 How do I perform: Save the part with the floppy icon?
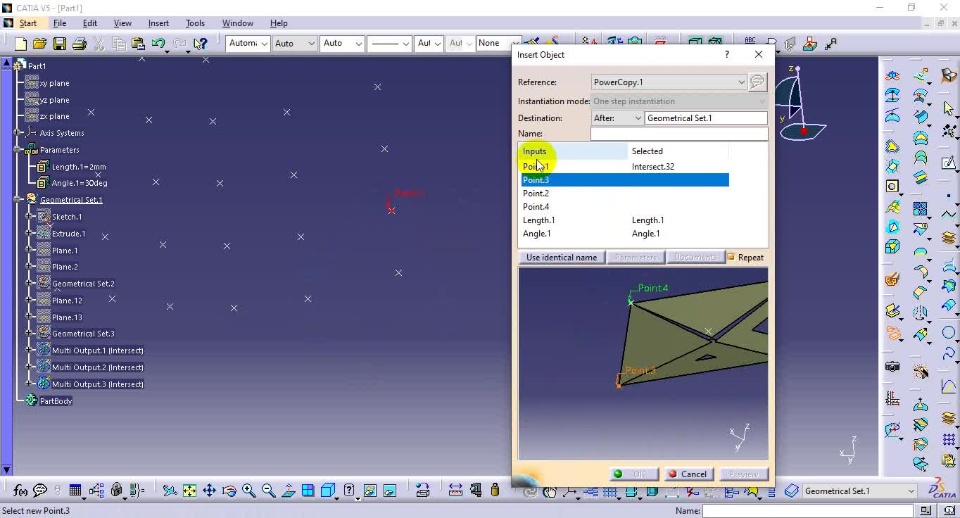coord(59,43)
